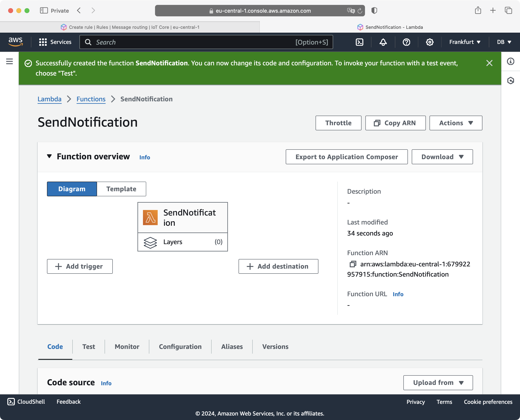Click the Add trigger button
Viewport: 520px width, 420px height.
point(80,266)
